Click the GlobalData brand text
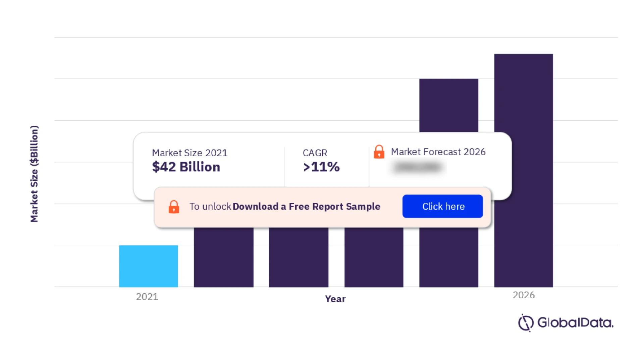Viewport: 644px width, 362px height. click(575, 323)
